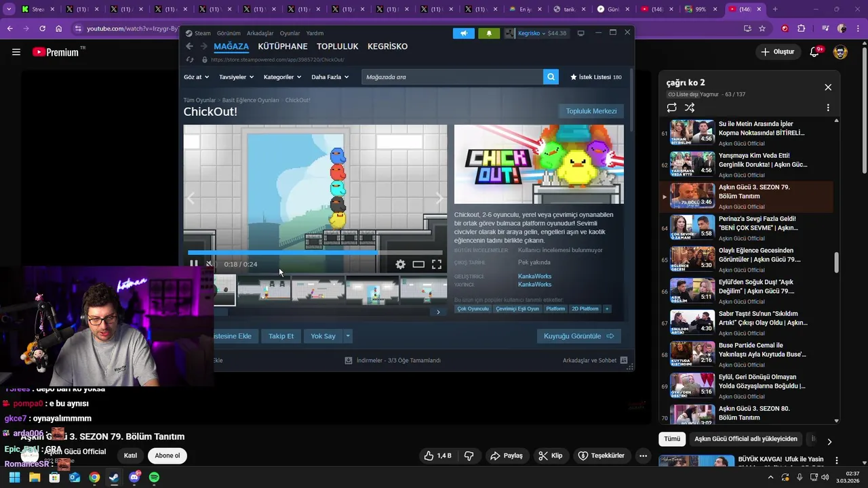Open playlist three-dot options menu
Viewport: 868px width, 488px height.
pyautogui.click(x=828, y=108)
